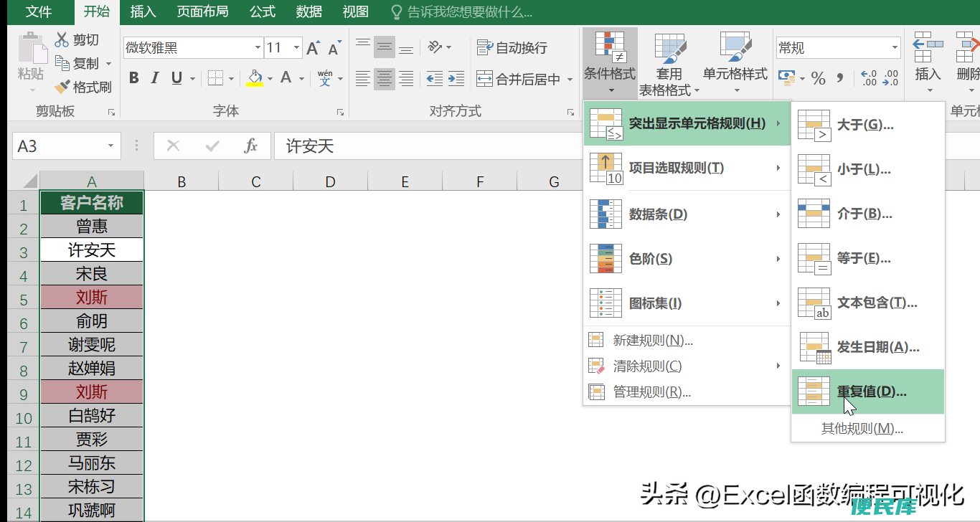
Task: Toggle bottom align
Action: [406, 47]
